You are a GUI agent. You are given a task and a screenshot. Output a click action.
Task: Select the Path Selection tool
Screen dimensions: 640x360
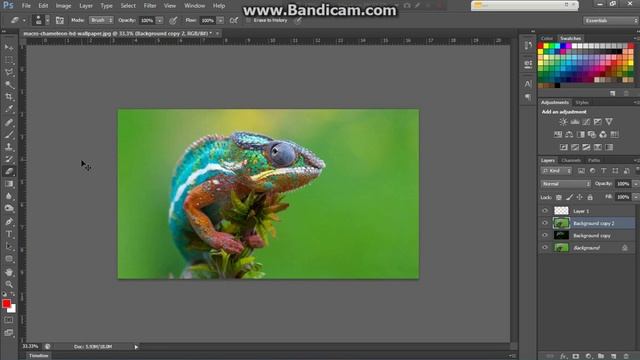(9, 246)
